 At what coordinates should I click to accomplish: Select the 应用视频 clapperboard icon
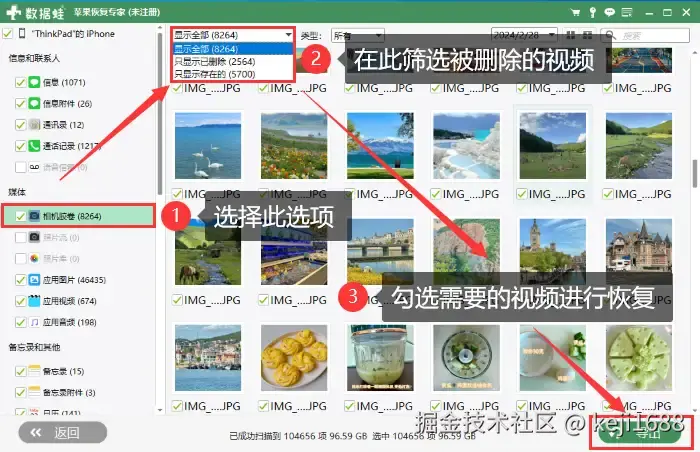[34, 301]
